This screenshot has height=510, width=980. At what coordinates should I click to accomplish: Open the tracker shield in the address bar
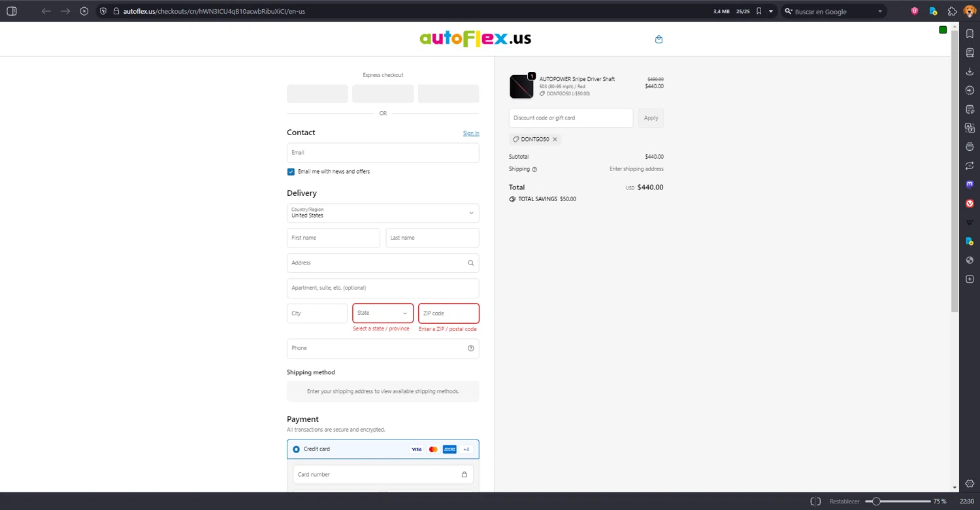(103, 11)
